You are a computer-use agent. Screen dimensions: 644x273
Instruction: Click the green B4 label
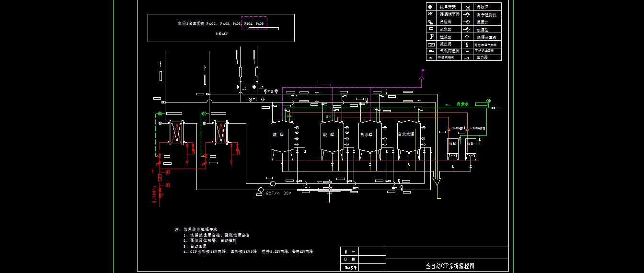coord(329,116)
